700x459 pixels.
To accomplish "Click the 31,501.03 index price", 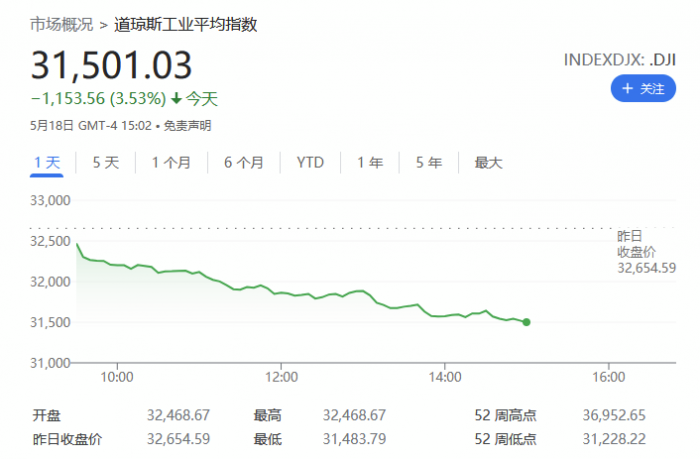I will (x=111, y=65).
